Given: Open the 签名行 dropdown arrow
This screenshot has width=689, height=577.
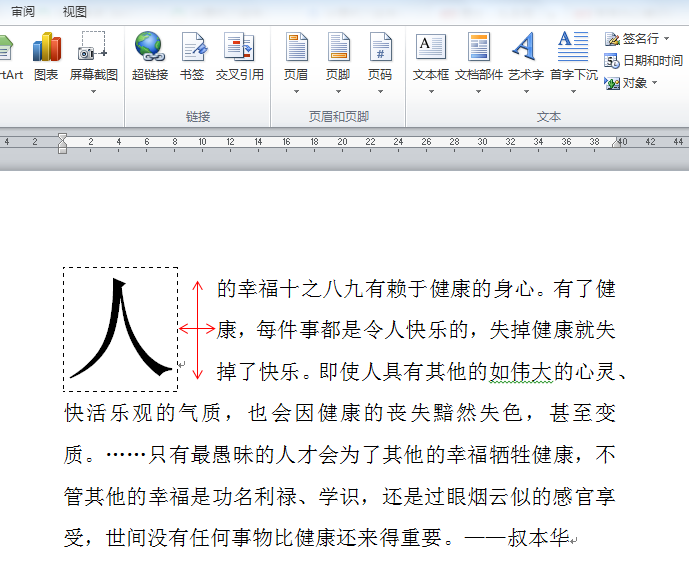Looking at the screenshot, I should click(x=667, y=39).
